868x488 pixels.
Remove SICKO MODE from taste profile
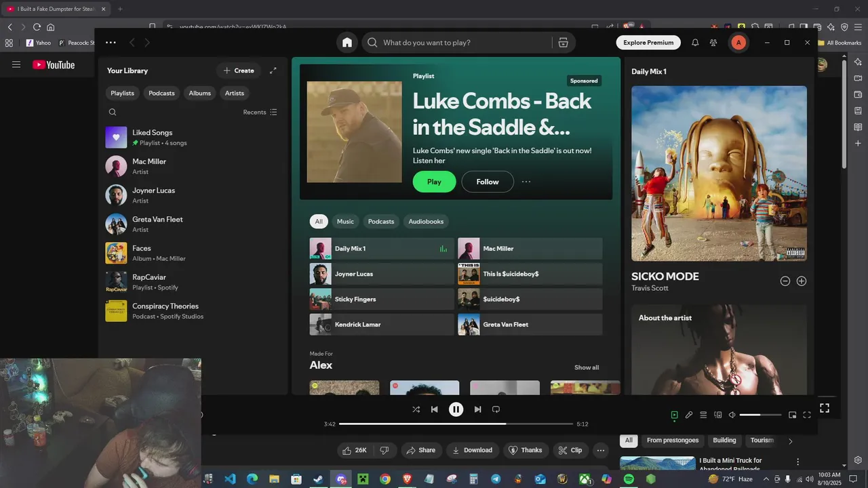pos(785,281)
